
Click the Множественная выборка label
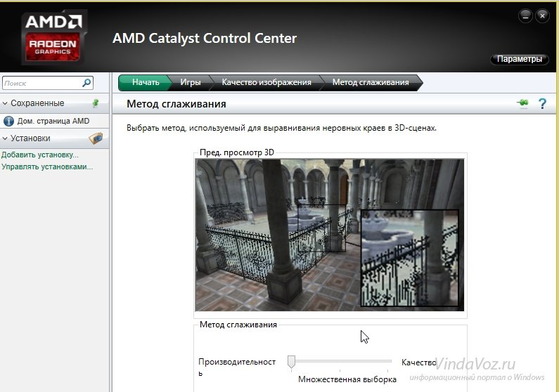347,379
